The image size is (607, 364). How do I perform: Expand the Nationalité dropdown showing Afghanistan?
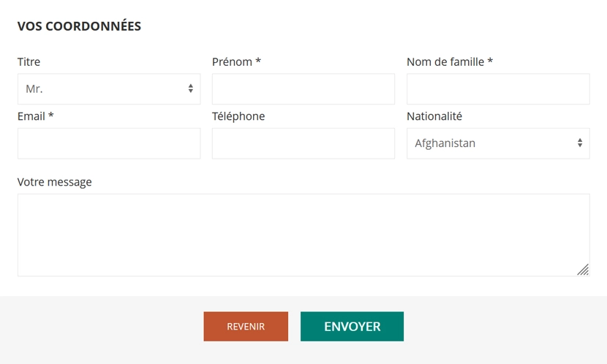pos(491,143)
